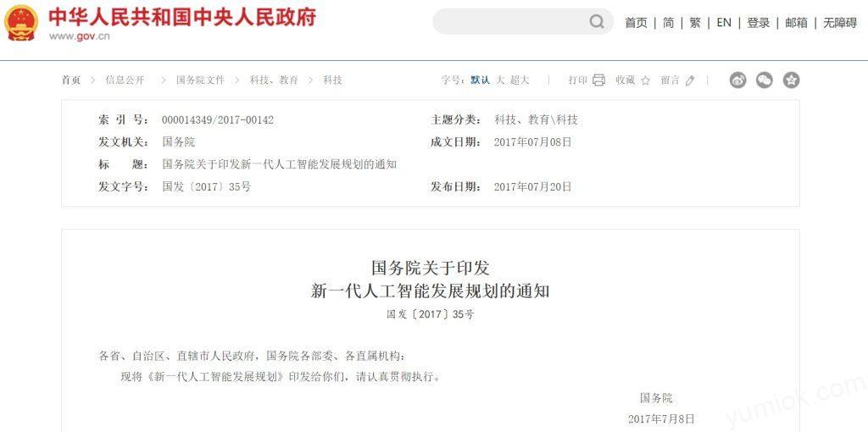Click the round star share icon
Image resolution: width=868 pixels, height=432 pixels.
click(x=791, y=80)
